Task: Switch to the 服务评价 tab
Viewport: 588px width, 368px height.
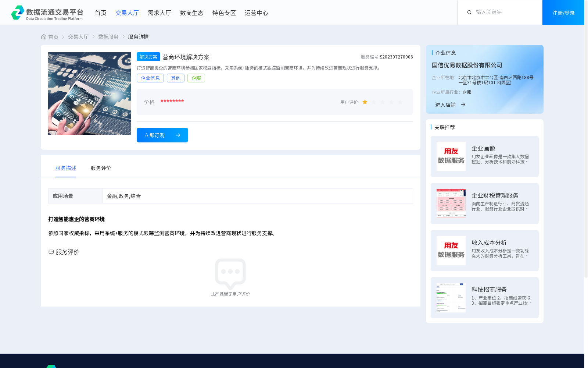Action: 101,168
